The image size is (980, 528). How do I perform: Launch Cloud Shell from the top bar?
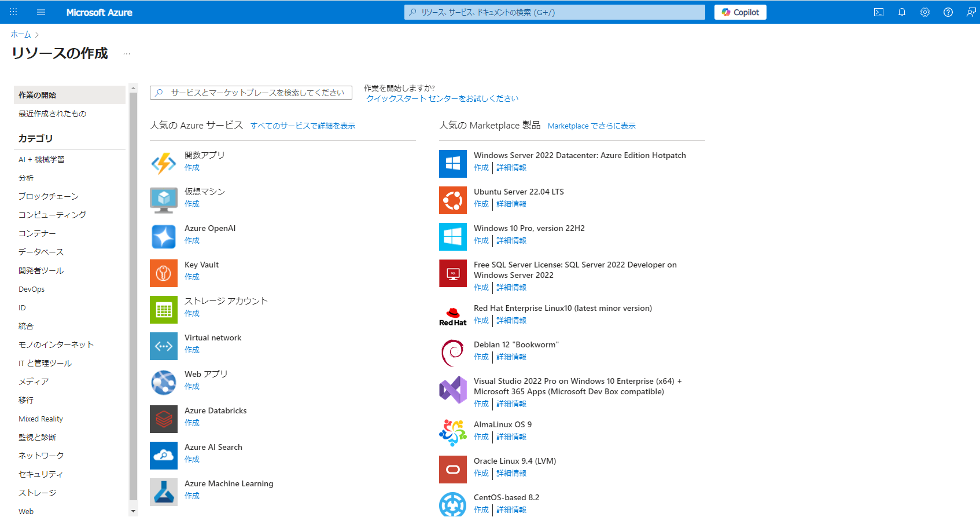[x=879, y=12]
